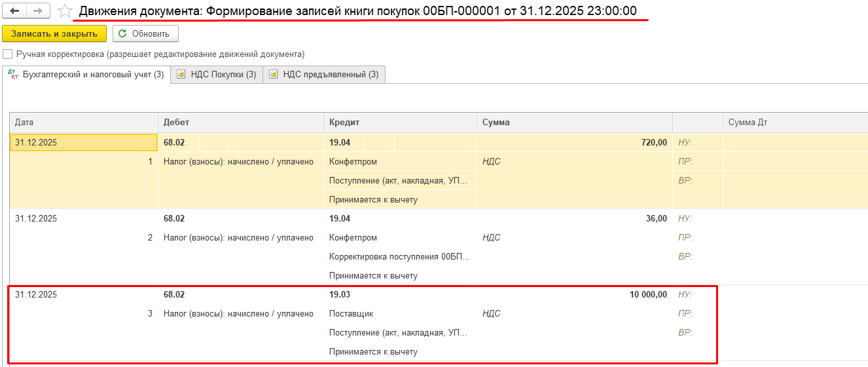Open the НДС Покупки (3) tab
This screenshot has height=367, width=868.
(x=217, y=75)
